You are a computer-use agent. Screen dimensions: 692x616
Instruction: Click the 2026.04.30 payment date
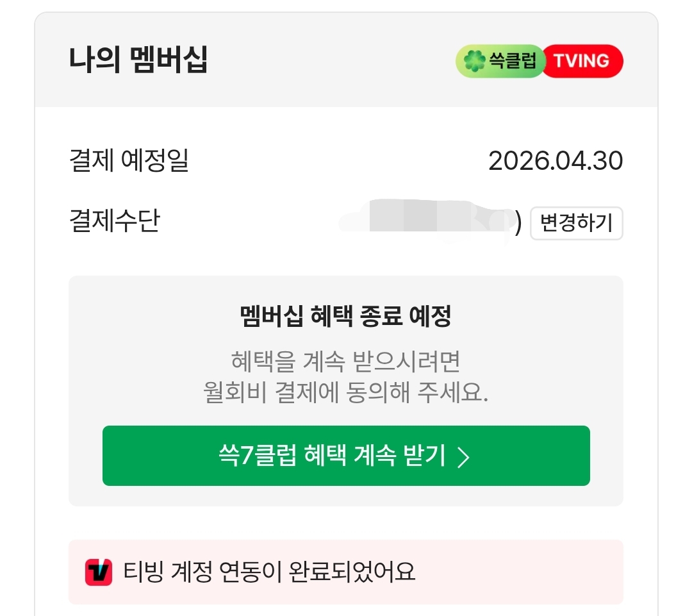coord(556,160)
